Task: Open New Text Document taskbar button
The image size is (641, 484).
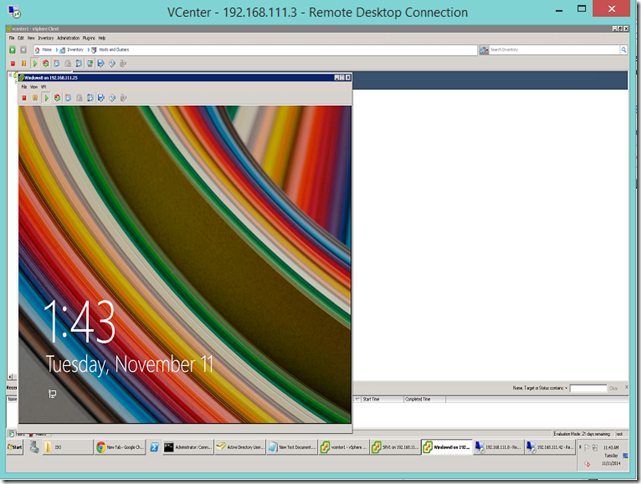Action: coord(292,447)
